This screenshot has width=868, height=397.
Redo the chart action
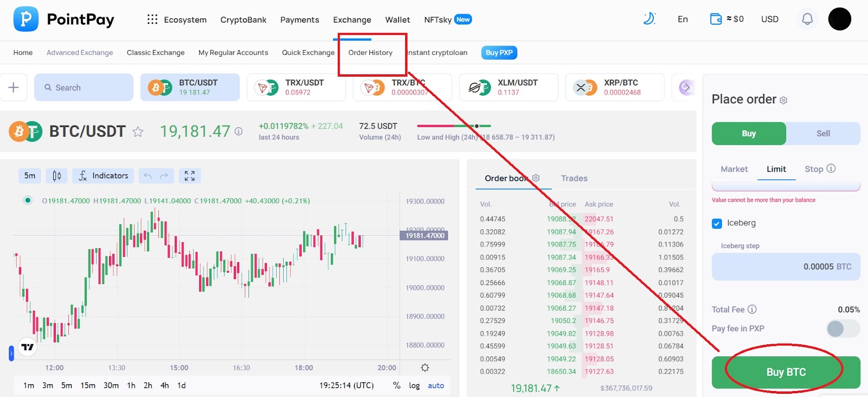tap(164, 175)
